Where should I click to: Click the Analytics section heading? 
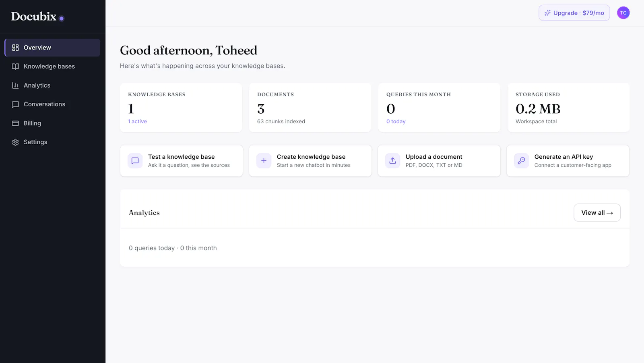tap(144, 213)
